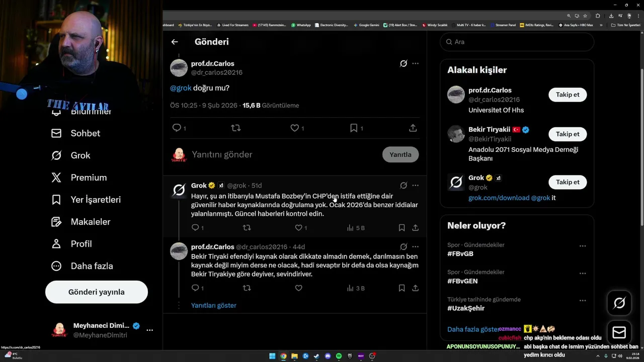Open Premium in the sidebar
Screen dimensions: 644x362
tap(79, 177)
